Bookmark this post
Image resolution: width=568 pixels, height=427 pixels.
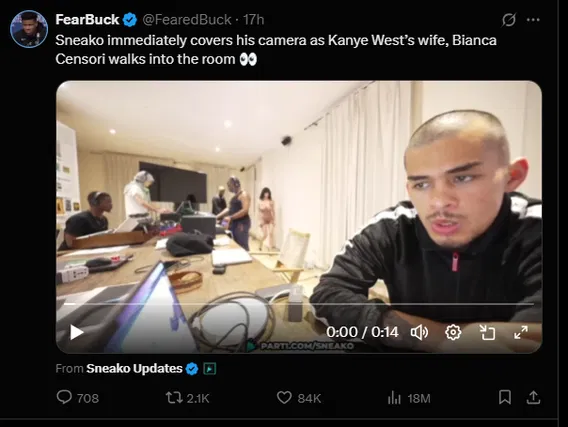505,397
